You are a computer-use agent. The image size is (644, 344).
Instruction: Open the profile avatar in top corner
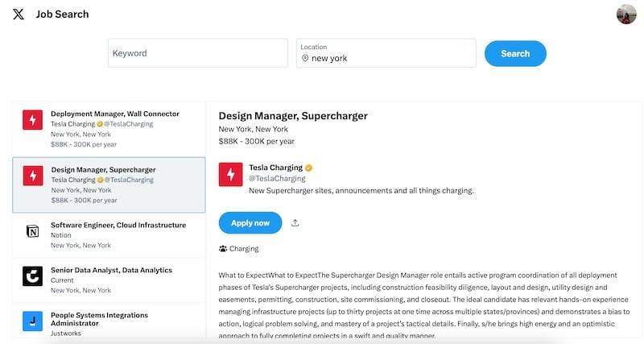click(626, 15)
